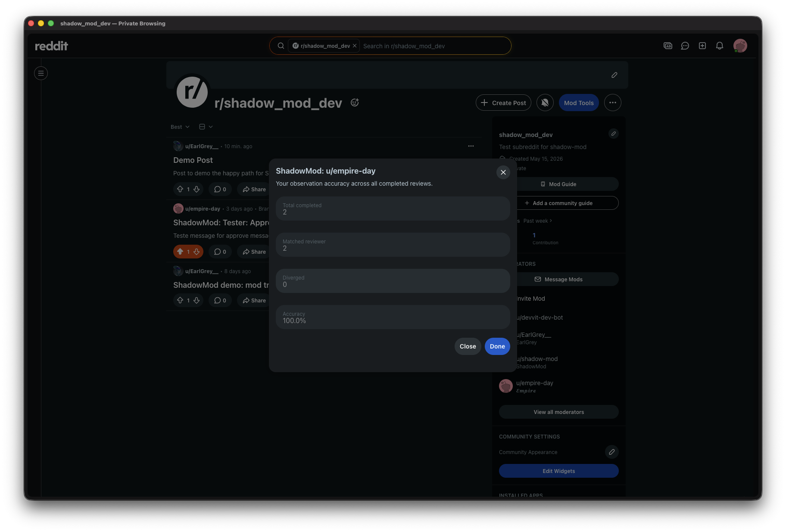Click the u/empire-day avatar in the moderator list

[x=506, y=386]
